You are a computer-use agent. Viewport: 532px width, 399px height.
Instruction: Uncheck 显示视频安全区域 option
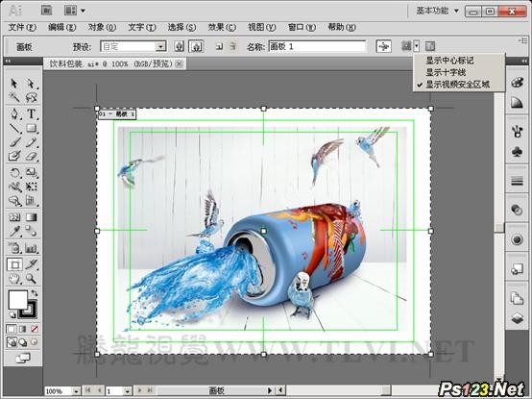[459, 85]
